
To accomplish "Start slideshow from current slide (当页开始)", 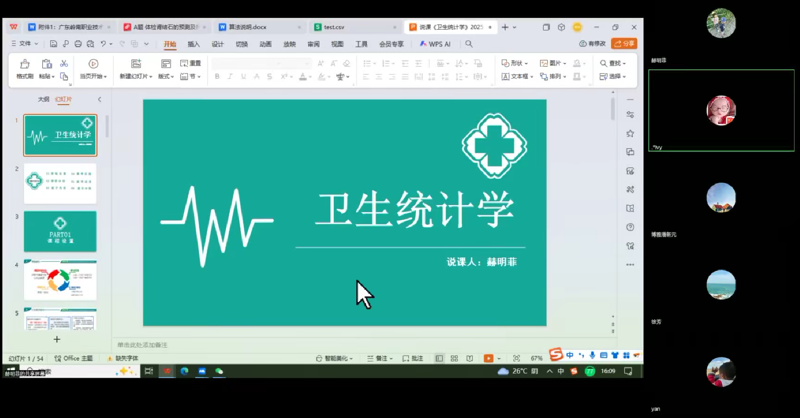I will pyautogui.click(x=93, y=68).
